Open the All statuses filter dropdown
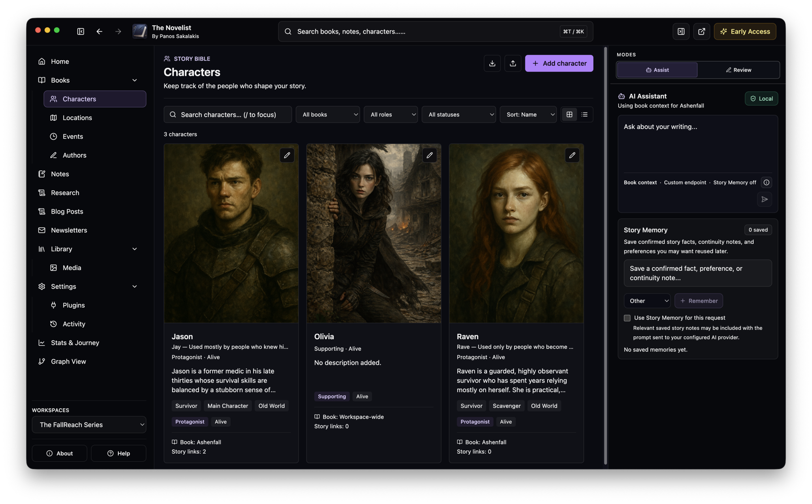This screenshot has height=504, width=812. (459, 115)
